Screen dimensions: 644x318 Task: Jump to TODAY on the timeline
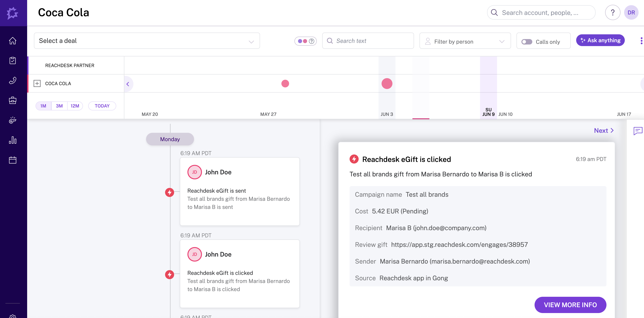coord(102,106)
